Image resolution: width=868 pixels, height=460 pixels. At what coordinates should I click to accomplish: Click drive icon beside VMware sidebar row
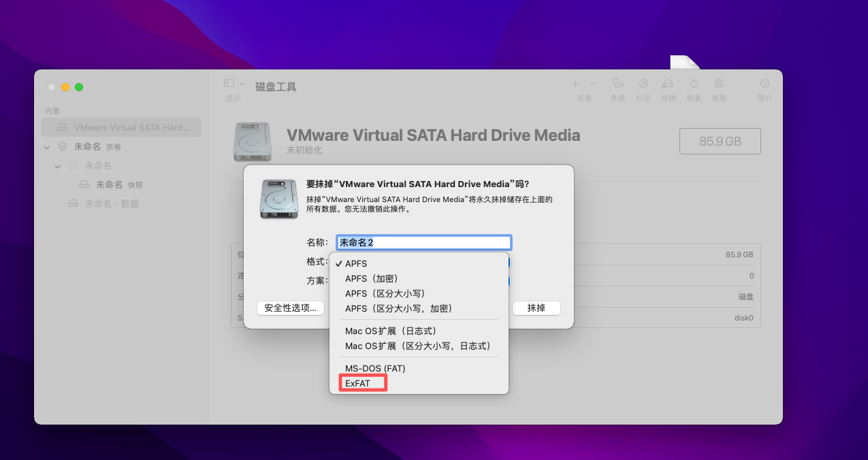[62, 127]
